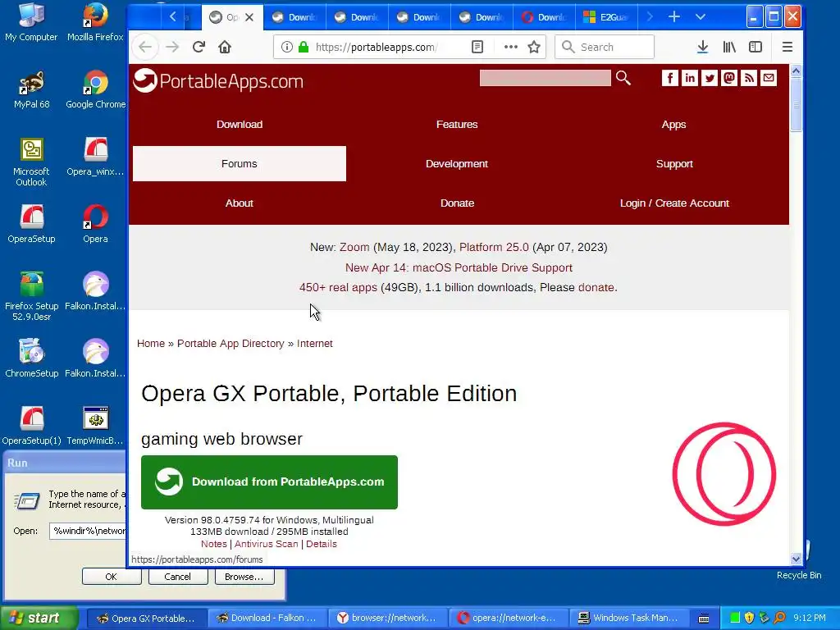Open Support menu item
The image size is (840, 630).
674,164
